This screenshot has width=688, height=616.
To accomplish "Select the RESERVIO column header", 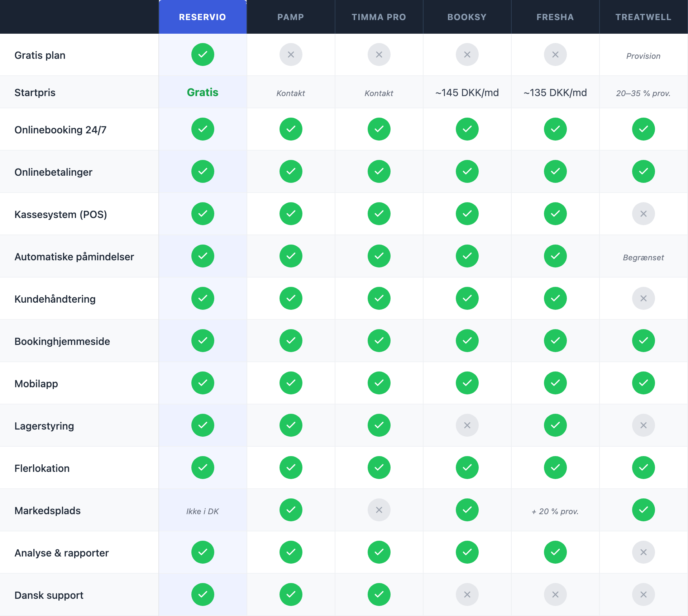I will coord(202,17).
